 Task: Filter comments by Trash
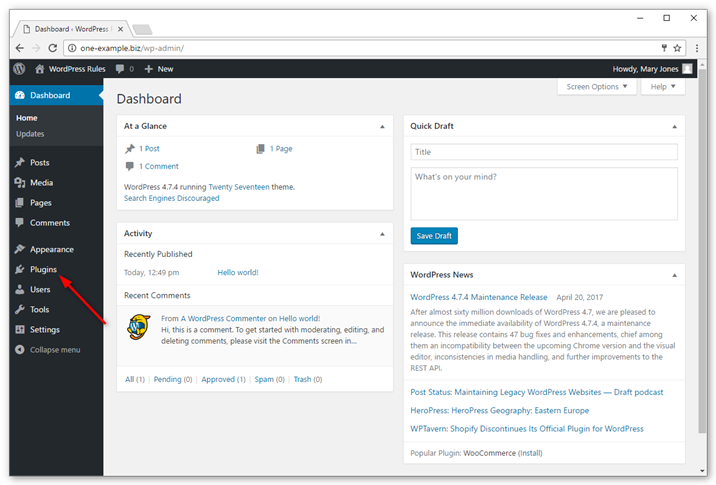(x=302, y=379)
